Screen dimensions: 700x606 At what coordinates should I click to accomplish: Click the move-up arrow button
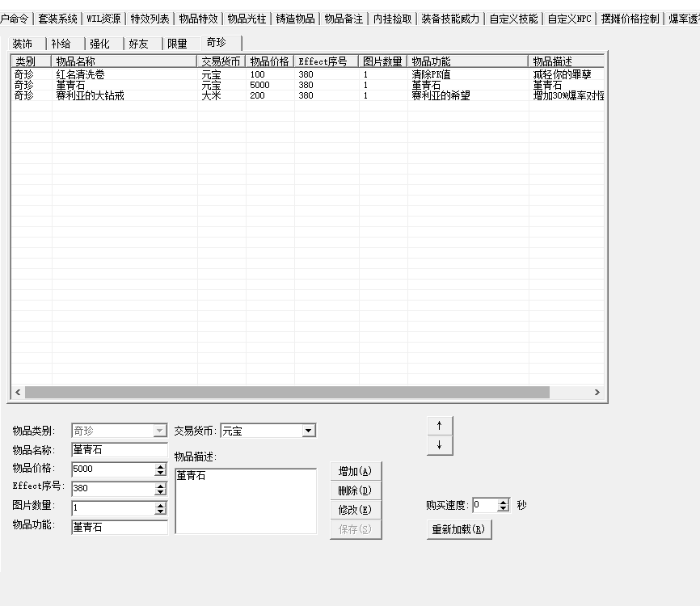439,426
